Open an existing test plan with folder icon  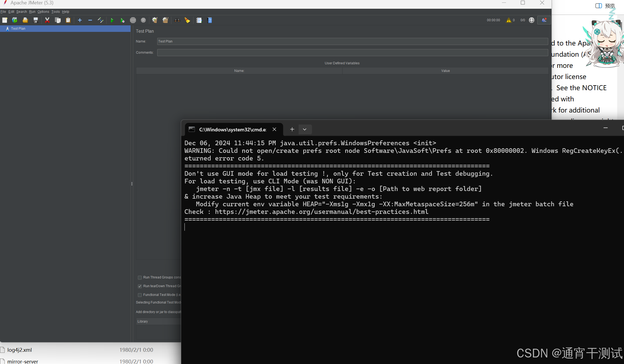tap(25, 20)
